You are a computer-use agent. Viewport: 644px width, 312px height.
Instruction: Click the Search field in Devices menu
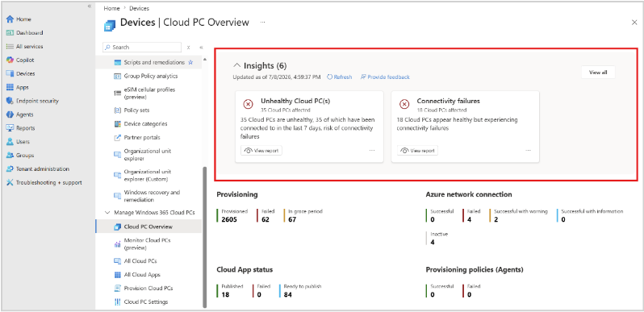[x=142, y=48]
